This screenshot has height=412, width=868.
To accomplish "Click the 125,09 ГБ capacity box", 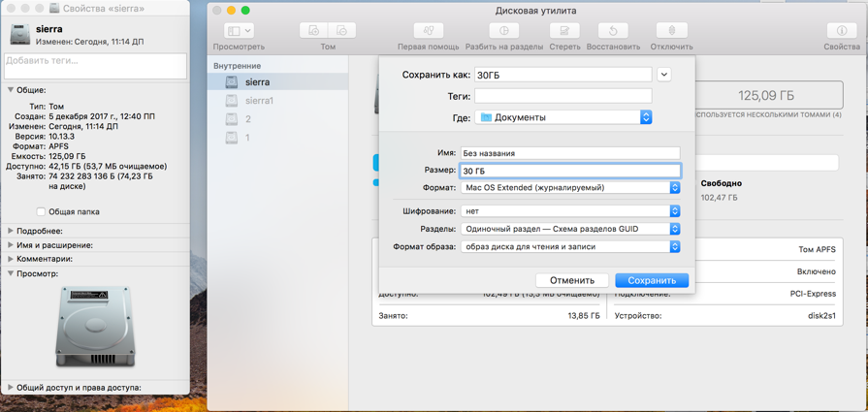I will pyautogui.click(x=766, y=95).
